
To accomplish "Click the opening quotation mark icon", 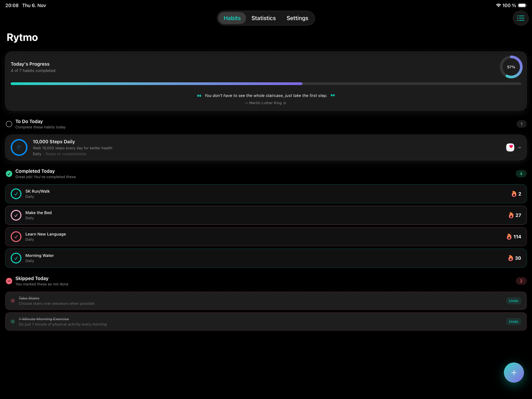I will (199, 96).
